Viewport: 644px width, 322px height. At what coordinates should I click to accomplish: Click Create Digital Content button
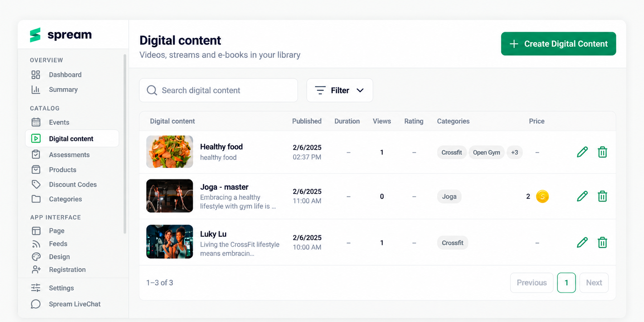point(558,44)
